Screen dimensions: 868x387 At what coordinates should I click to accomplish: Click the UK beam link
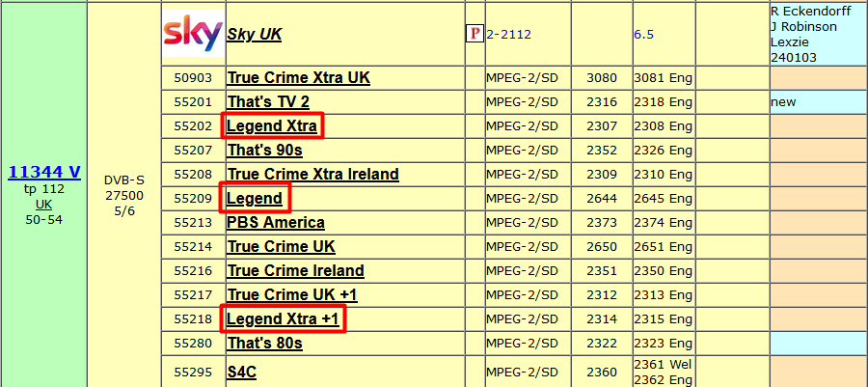click(x=44, y=204)
